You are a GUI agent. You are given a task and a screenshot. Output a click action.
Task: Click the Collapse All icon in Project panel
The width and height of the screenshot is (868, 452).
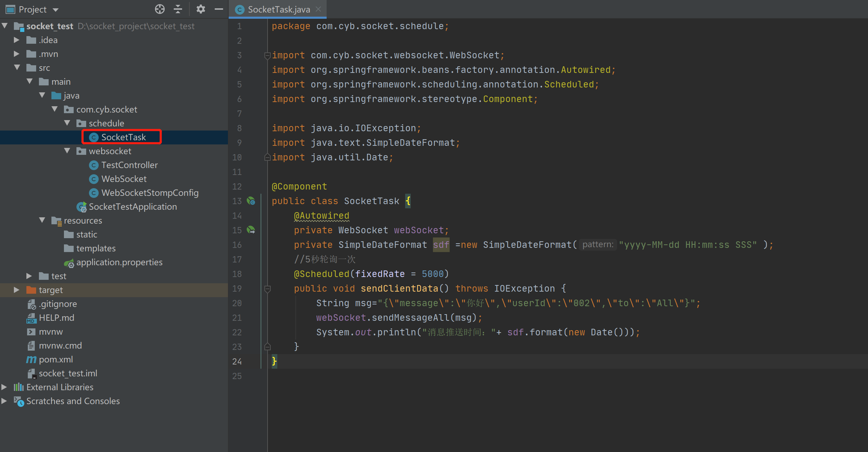tap(178, 9)
